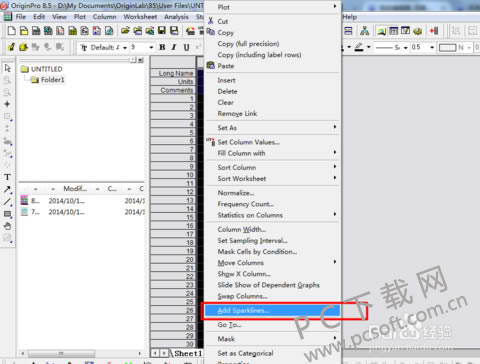Open the Worksheet menu
480x364 pixels.
140,17
